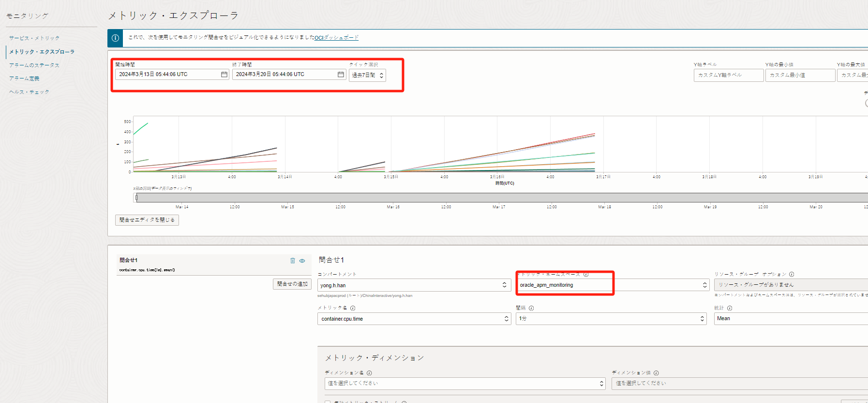
Task: Click the info icon in the blue banner
Action: tap(115, 38)
